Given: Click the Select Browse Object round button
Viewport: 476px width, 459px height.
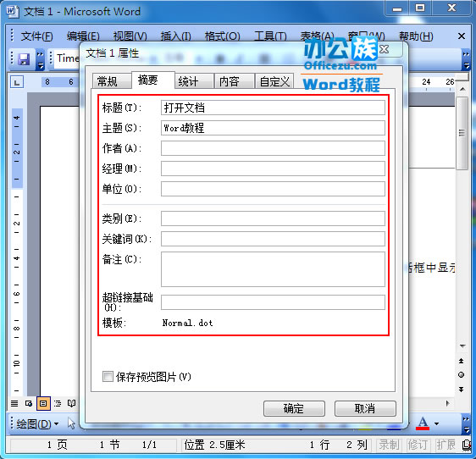Looking at the screenshot, I should click(461, 375).
